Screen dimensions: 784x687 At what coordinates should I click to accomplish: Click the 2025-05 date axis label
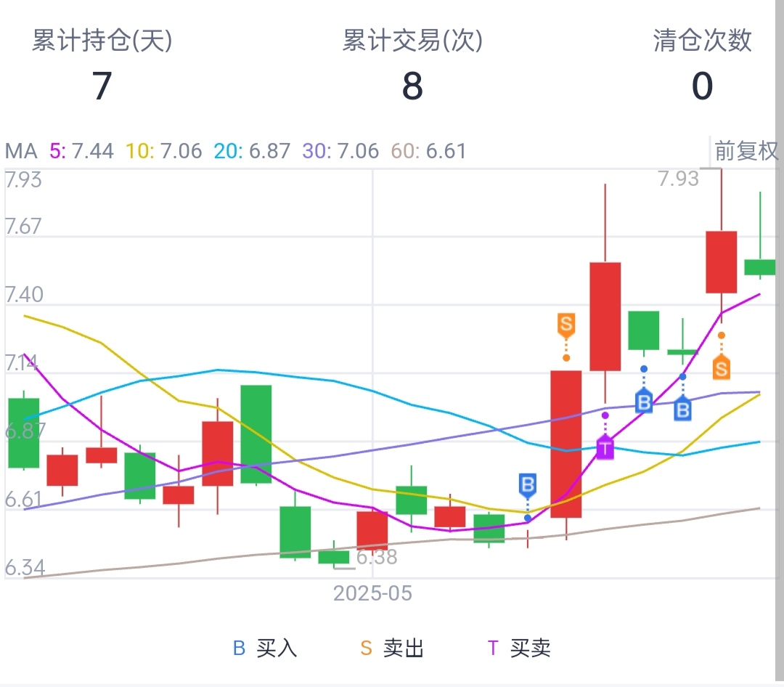point(372,593)
